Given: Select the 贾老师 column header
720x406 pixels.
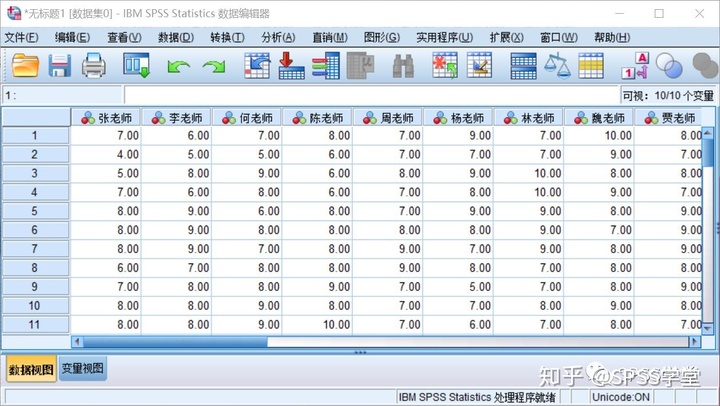Looking at the screenshot, I should (669, 118).
